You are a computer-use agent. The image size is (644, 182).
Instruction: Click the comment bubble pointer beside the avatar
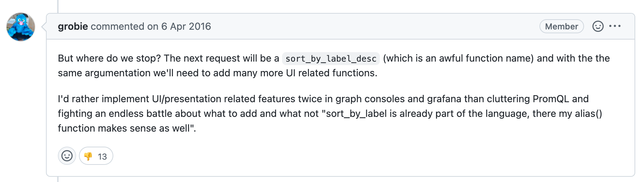(x=44, y=27)
